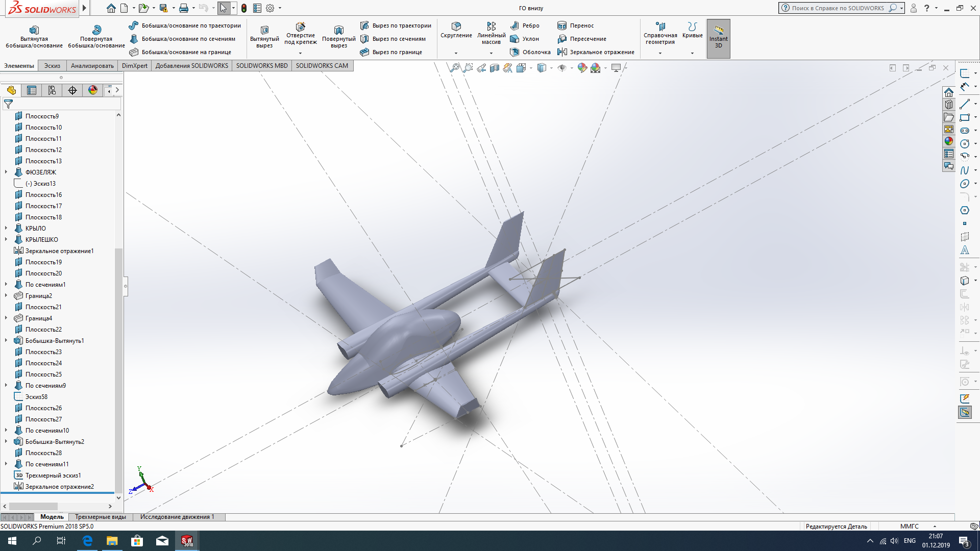Click Уклон draft tool
Screen dimensions: 980x551
pos(525,39)
